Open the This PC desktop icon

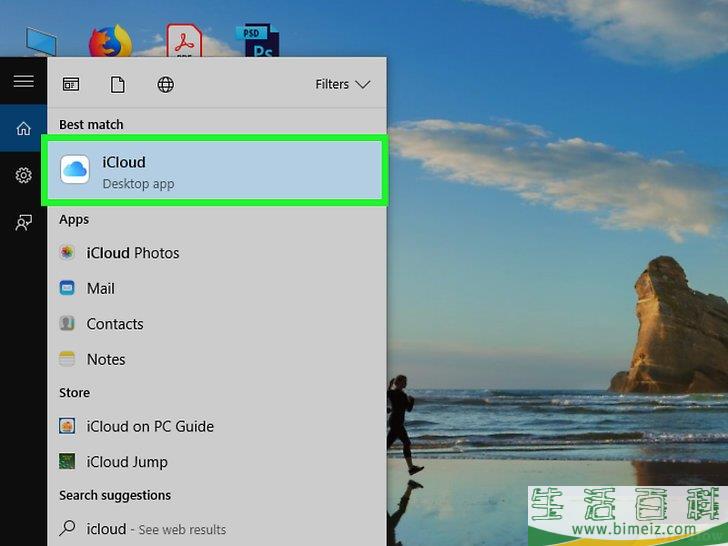(x=41, y=41)
